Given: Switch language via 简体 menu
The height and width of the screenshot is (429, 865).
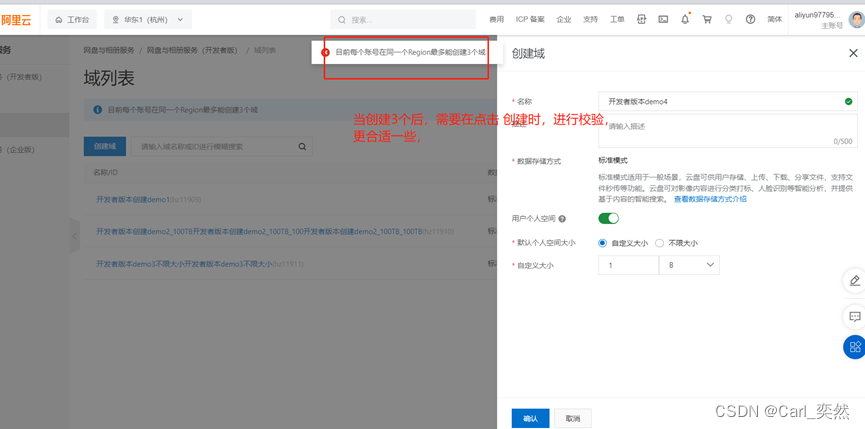Looking at the screenshot, I should tap(775, 19).
